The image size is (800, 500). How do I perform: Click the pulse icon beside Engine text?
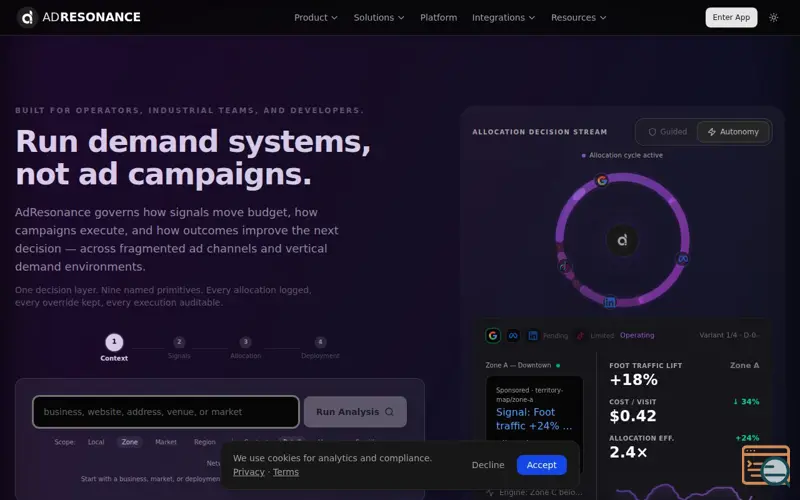[490, 492]
